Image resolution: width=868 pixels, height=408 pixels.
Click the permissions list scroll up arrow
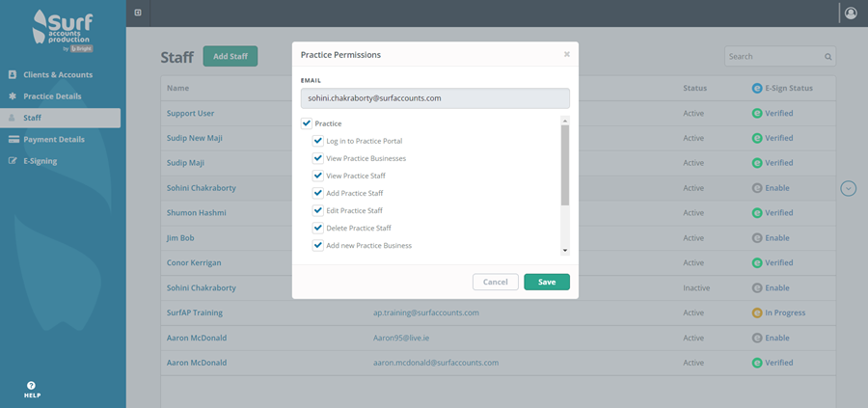(x=565, y=121)
